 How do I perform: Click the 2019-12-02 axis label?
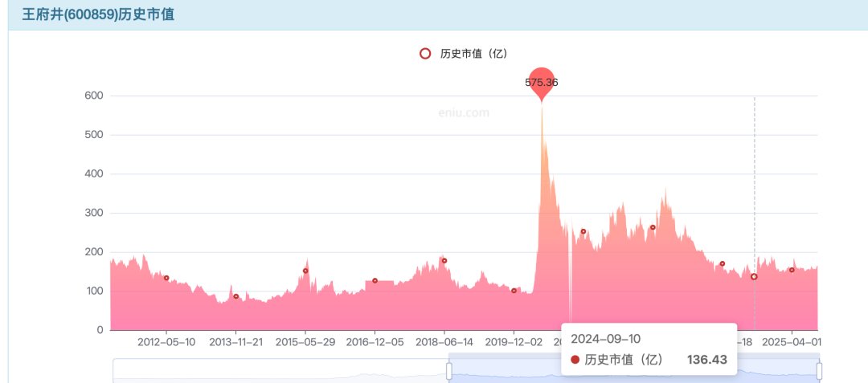point(514,342)
